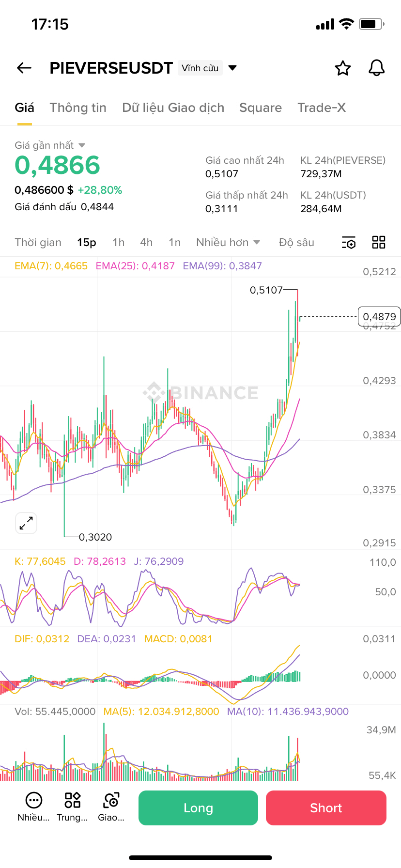Tap KL 24h(USDT) value 284,64M
Image resolution: width=401 pixels, height=868 pixels.
click(321, 209)
